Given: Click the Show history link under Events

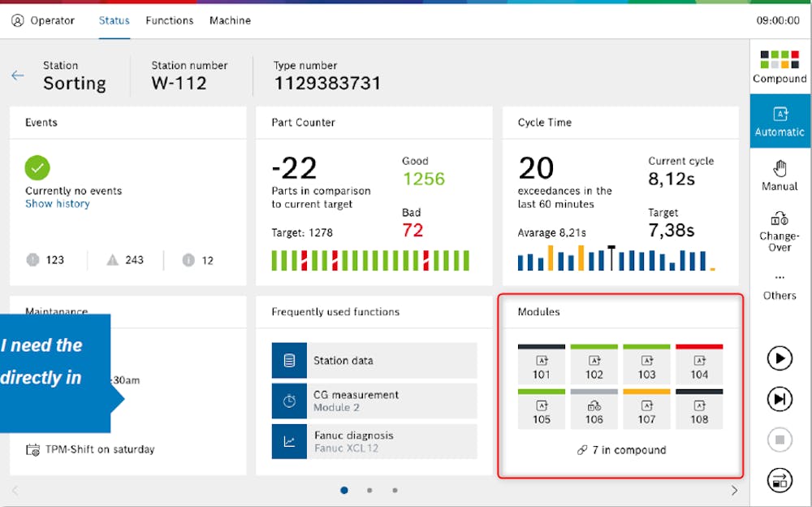Looking at the screenshot, I should 59,203.
